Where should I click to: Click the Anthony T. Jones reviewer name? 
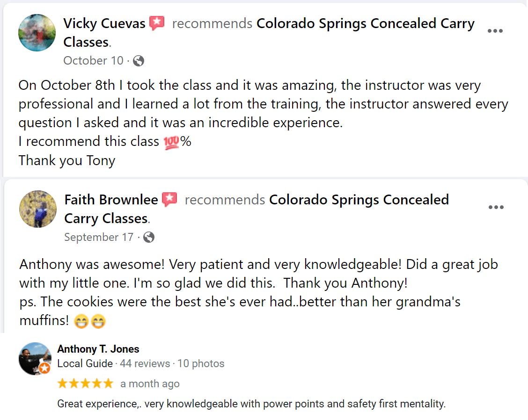point(98,349)
